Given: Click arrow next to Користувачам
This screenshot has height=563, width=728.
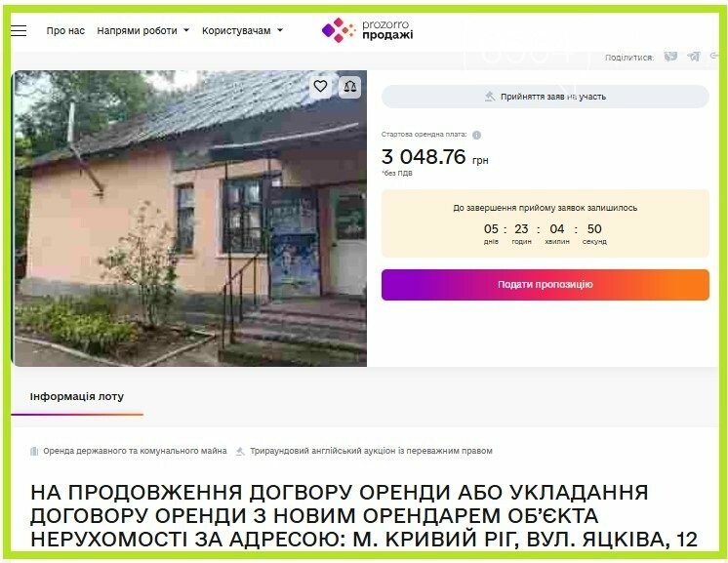Looking at the screenshot, I should click(x=280, y=30).
